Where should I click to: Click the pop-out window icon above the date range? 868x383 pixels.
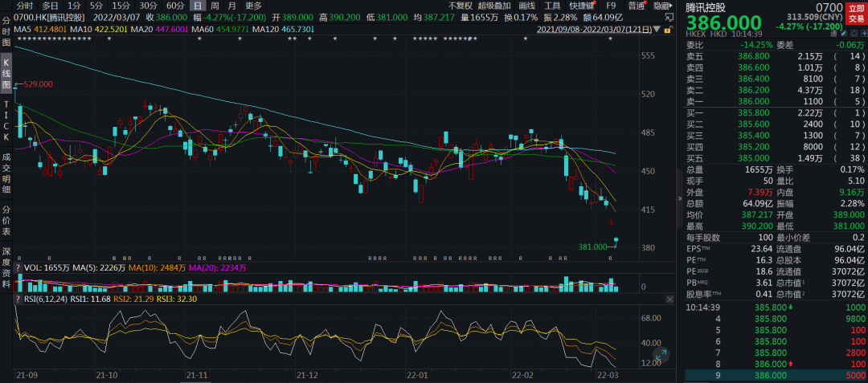668,18
